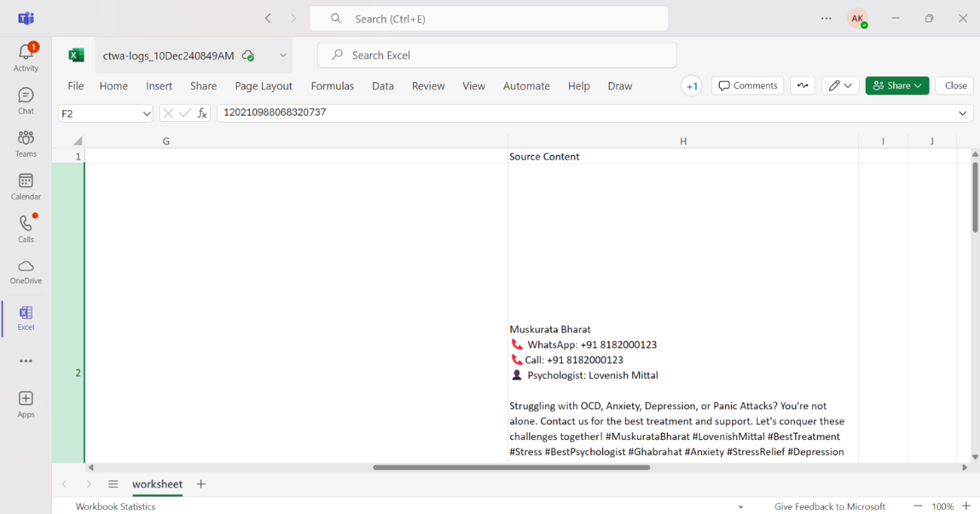980x514 pixels.
Task: Expand the formula bar chevron
Action: click(x=962, y=114)
